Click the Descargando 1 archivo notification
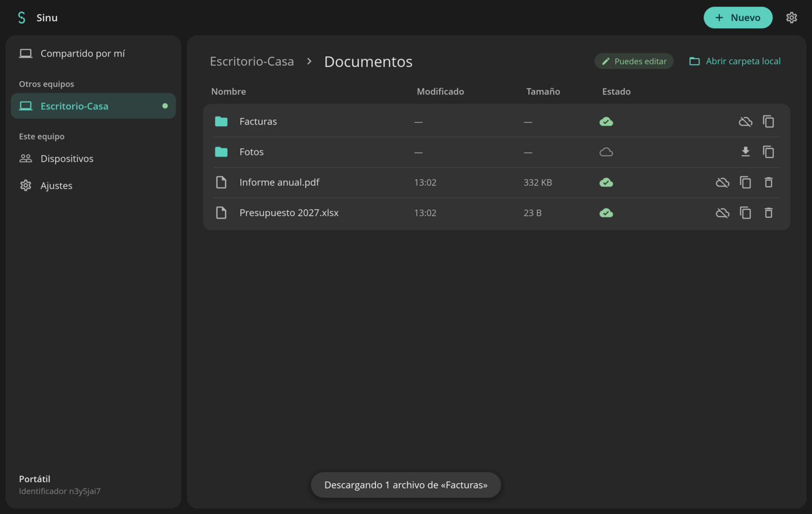The image size is (812, 514). [x=406, y=485]
